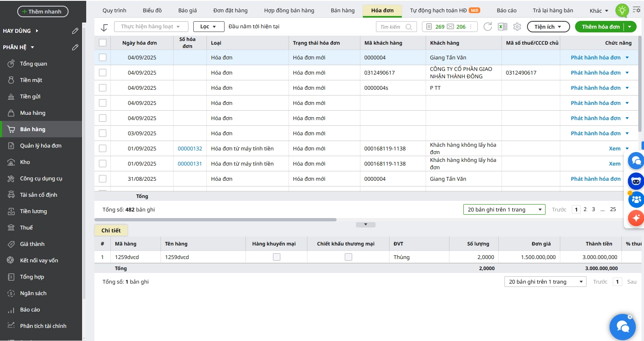Viewport: 644px width, 341px height.
Task: Open the robot assistant chat icon
Action: pos(636,181)
